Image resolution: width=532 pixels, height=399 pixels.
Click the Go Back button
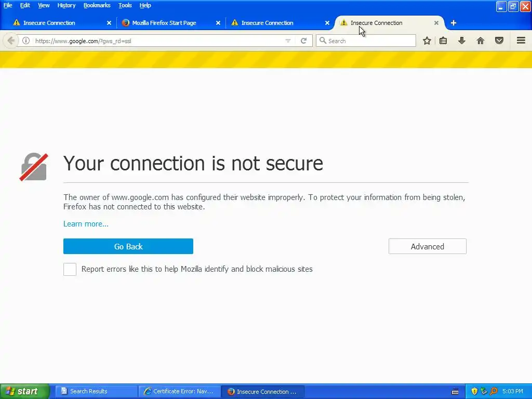pyautogui.click(x=128, y=246)
